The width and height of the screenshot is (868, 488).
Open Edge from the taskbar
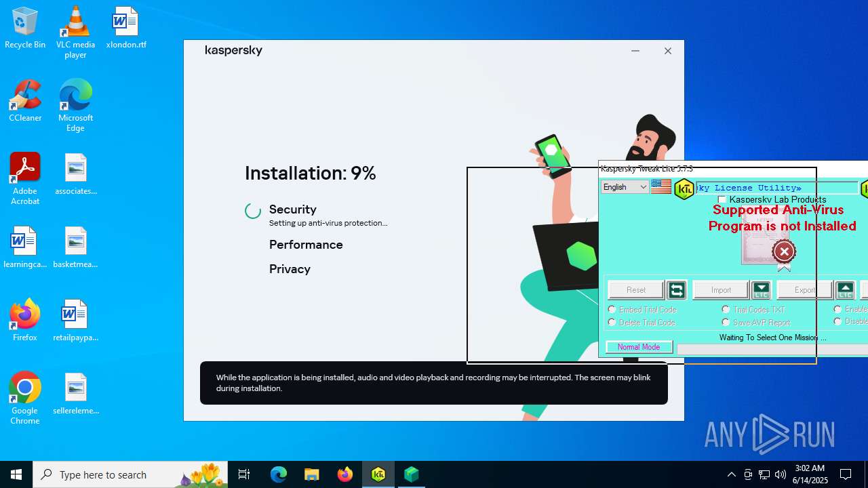(x=279, y=474)
